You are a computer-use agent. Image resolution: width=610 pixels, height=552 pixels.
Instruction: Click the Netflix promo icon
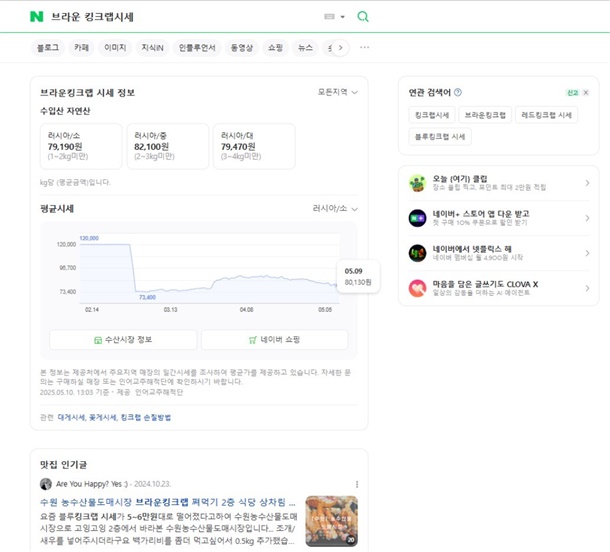(417, 253)
